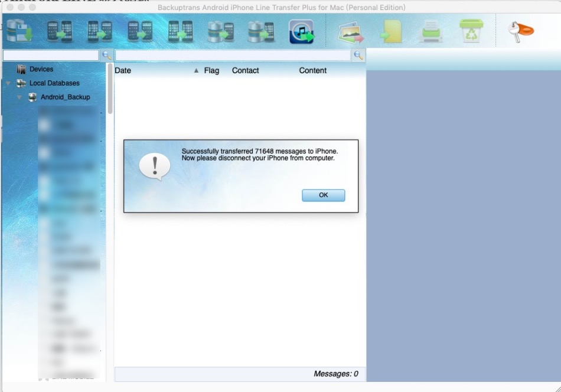Click the sidebar search magnifier icon

click(x=107, y=55)
